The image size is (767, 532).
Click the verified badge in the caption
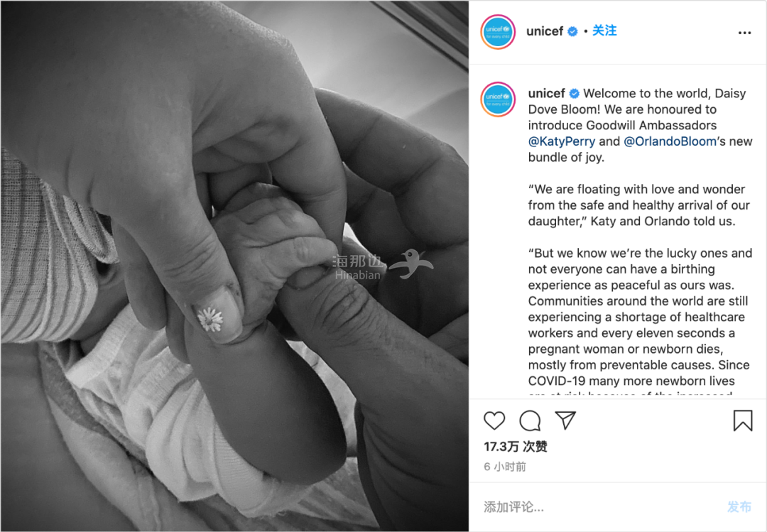point(575,94)
